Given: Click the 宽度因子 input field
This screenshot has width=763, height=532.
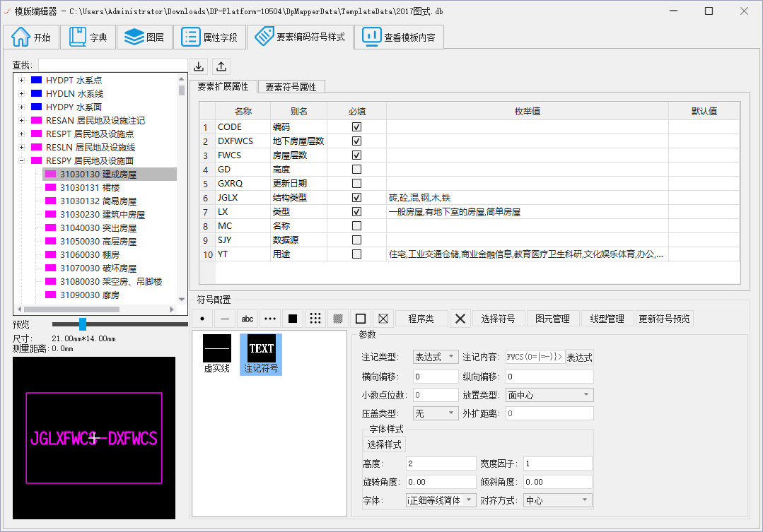Looking at the screenshot, I should [558, 463].
